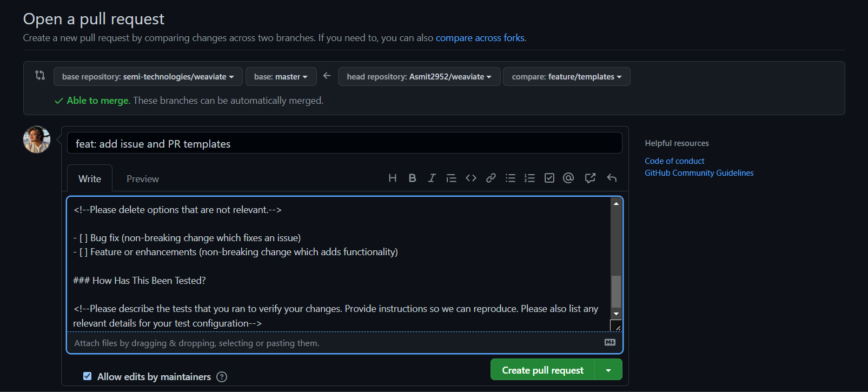The width and height of the screenshot is (868, 392).
Task: Uncheck Allow edits by maintainers
Action: point(87,376)
